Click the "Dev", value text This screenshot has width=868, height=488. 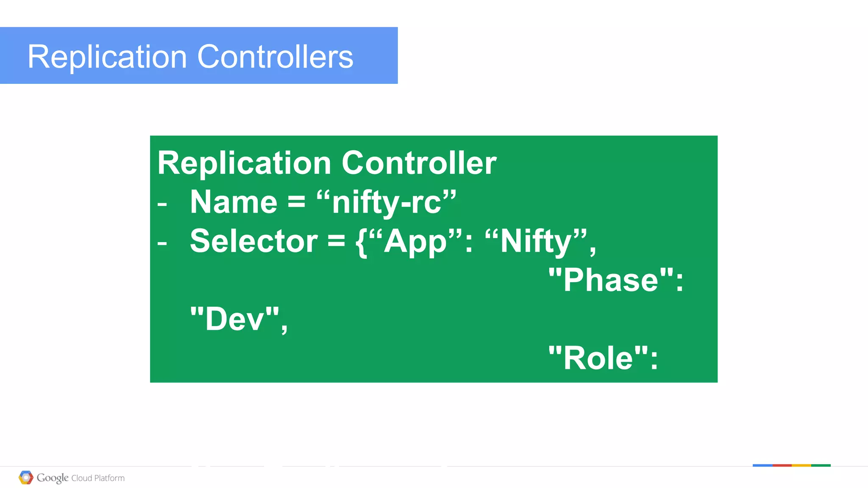coord(239,319)
